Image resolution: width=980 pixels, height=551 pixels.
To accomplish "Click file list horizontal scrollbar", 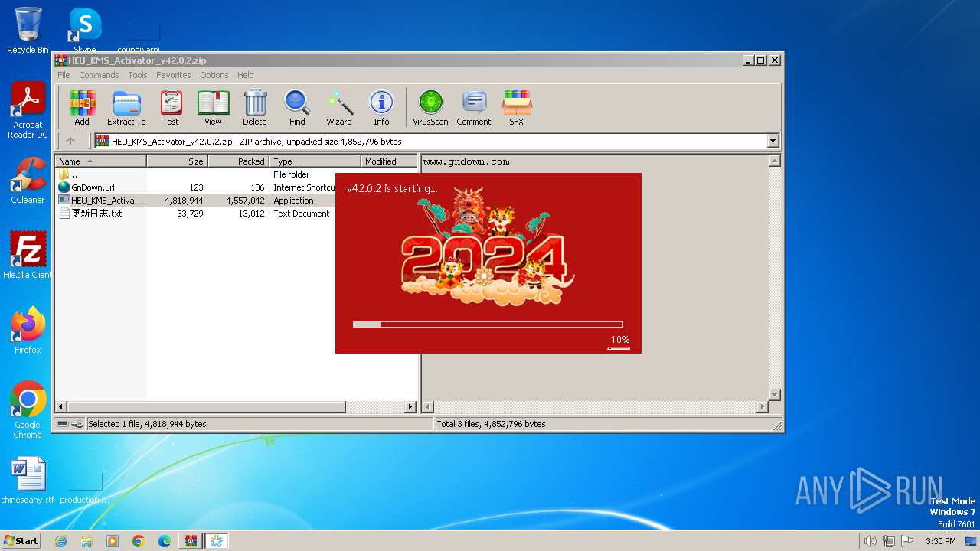I will tap(207, 407).
